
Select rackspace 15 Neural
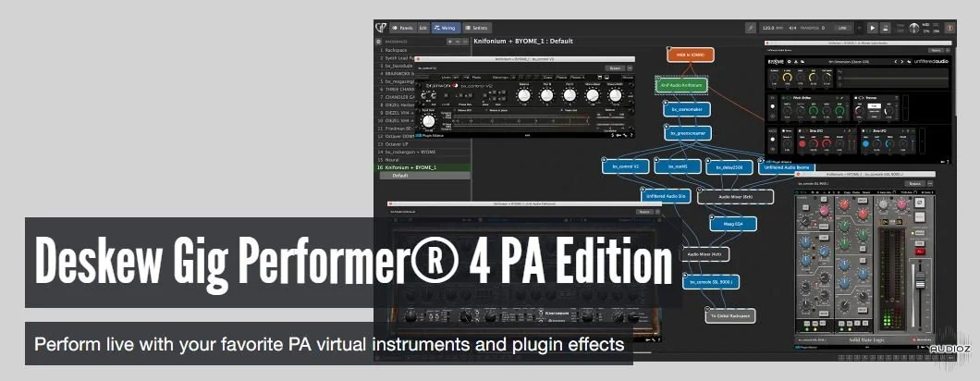[x=423, y=160]
